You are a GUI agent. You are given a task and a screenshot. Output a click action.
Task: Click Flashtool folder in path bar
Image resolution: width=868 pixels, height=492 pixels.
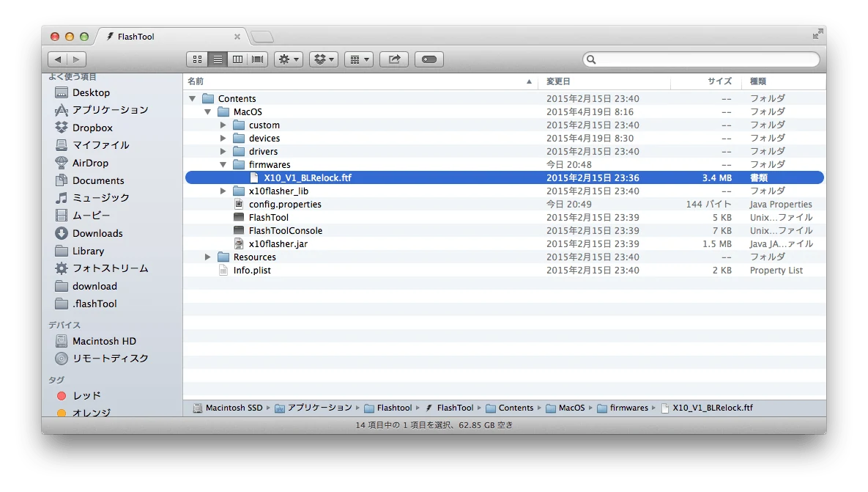(388, 408)
